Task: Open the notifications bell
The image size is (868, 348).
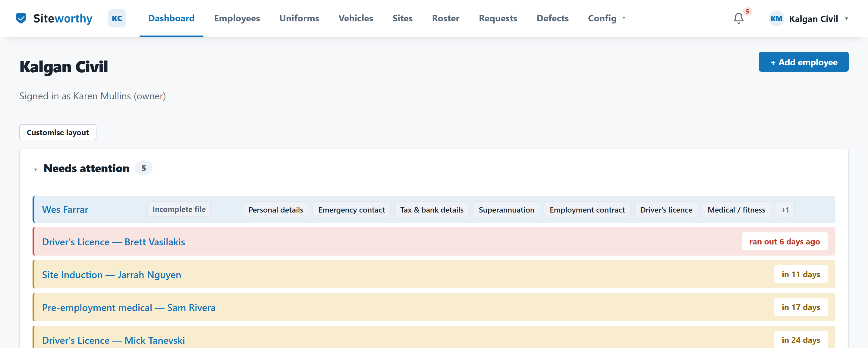Action: [738, 18]
